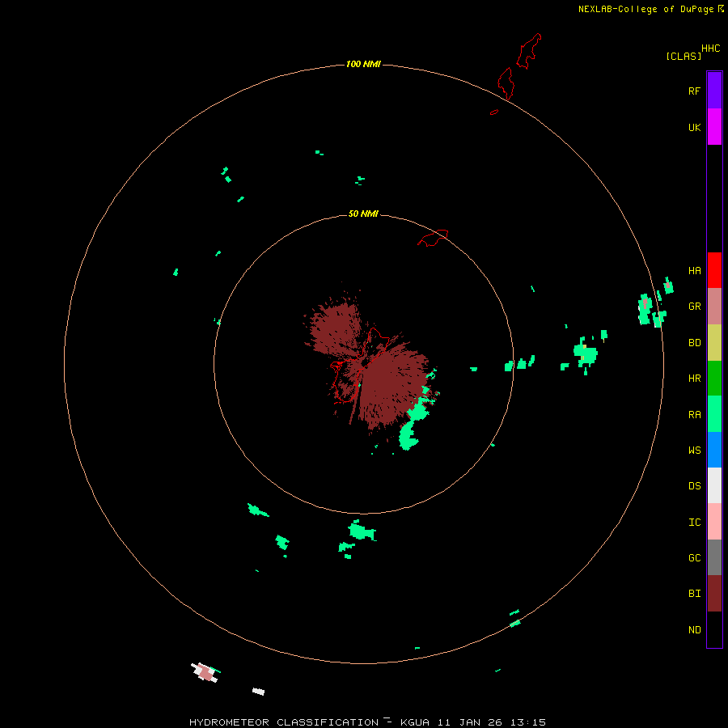Click the DS legend label

(694, 485)
